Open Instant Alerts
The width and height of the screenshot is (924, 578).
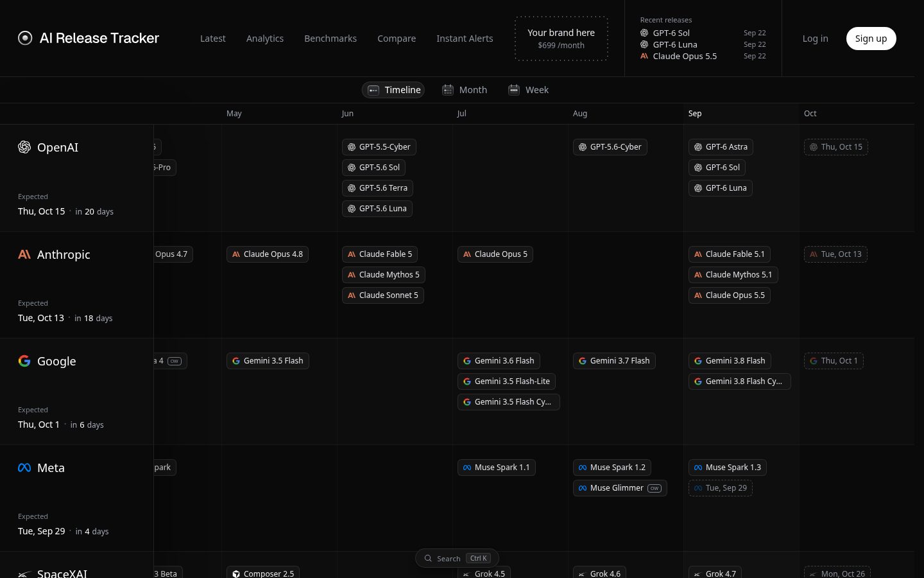coord(465,39)
